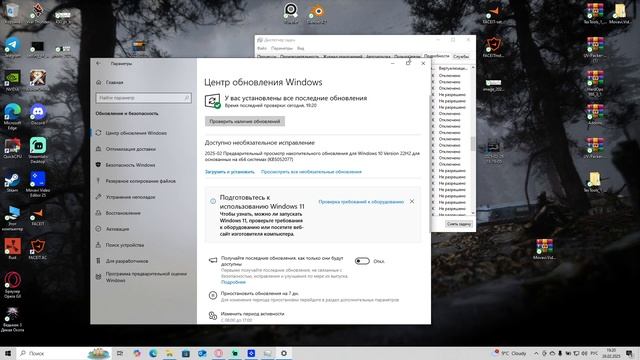Switch to Подробности tab in Task Manager
This screenshot has height=360, width=640.
pyautogui.click(x=436, y=56)
